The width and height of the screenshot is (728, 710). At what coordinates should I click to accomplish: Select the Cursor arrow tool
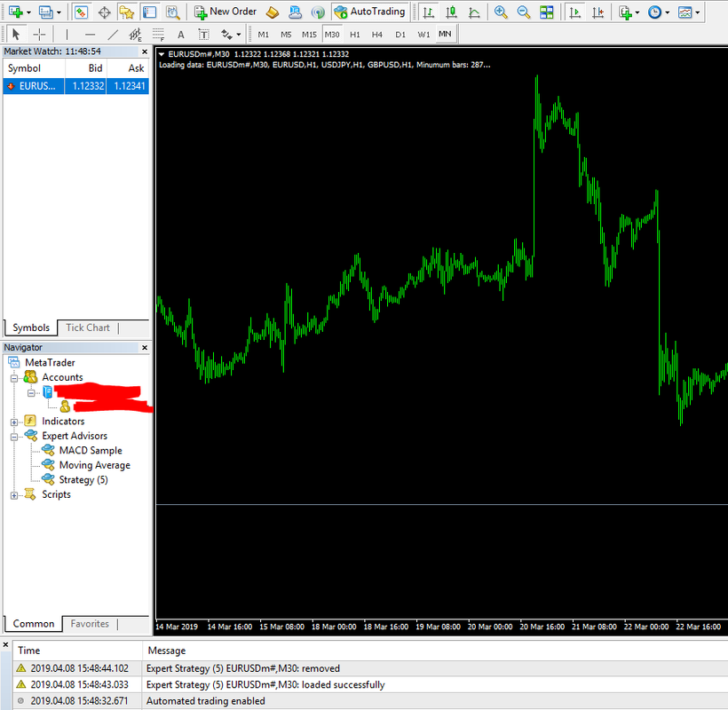pos(16,35)
